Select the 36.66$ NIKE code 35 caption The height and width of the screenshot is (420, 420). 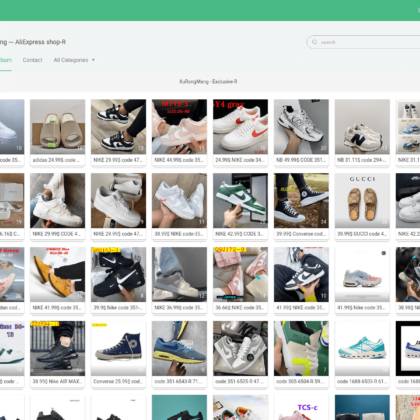240,308
